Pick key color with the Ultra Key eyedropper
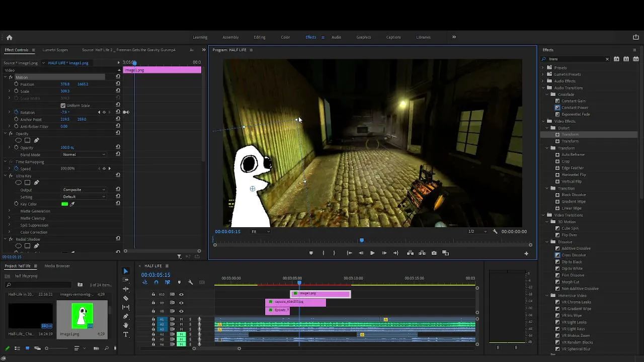 click(x=72, y=204)
